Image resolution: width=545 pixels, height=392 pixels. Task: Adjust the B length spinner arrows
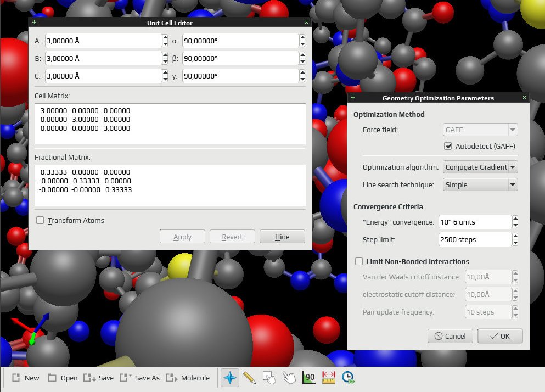coord(165,58)
